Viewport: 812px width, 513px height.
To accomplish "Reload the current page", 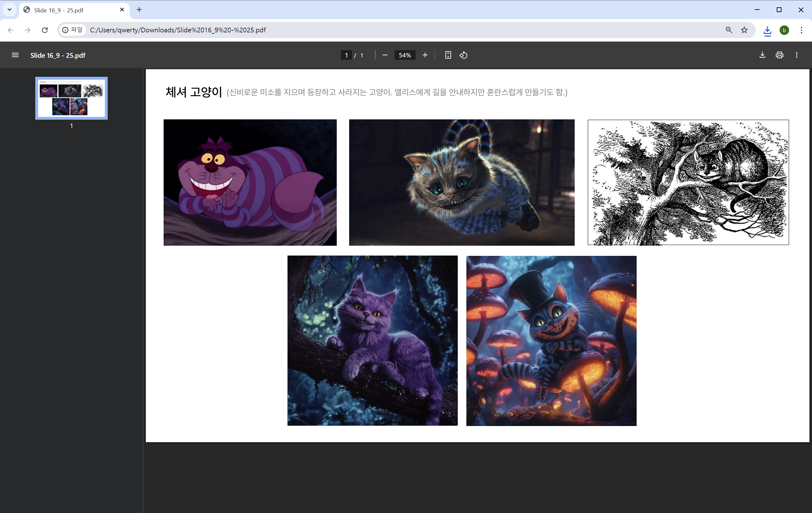I will click(44, 30).
